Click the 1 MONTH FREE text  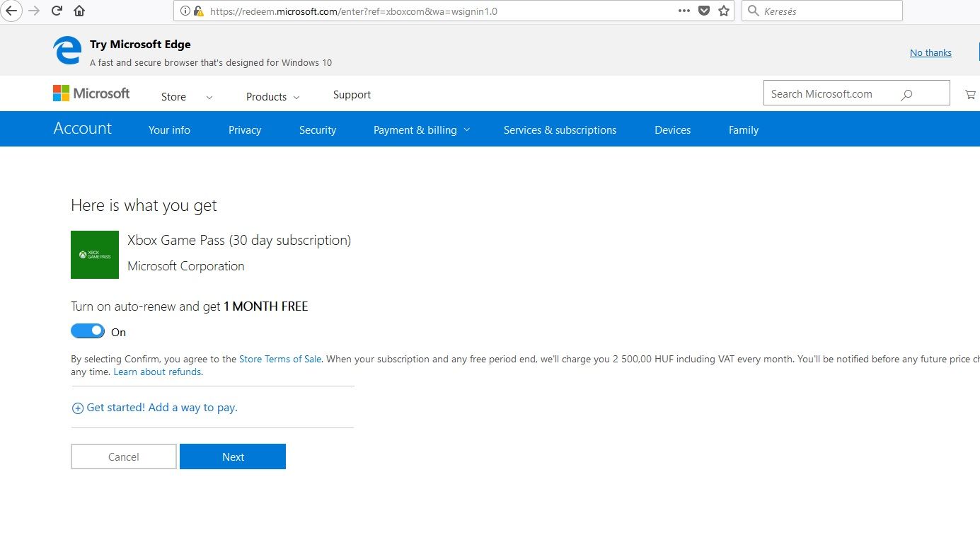pos(266,306)
